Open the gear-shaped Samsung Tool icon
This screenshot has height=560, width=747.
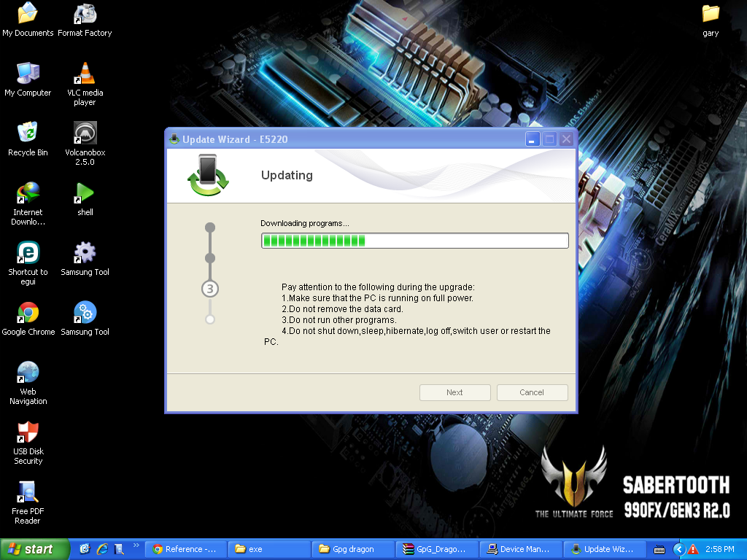(x=85, y=253)
